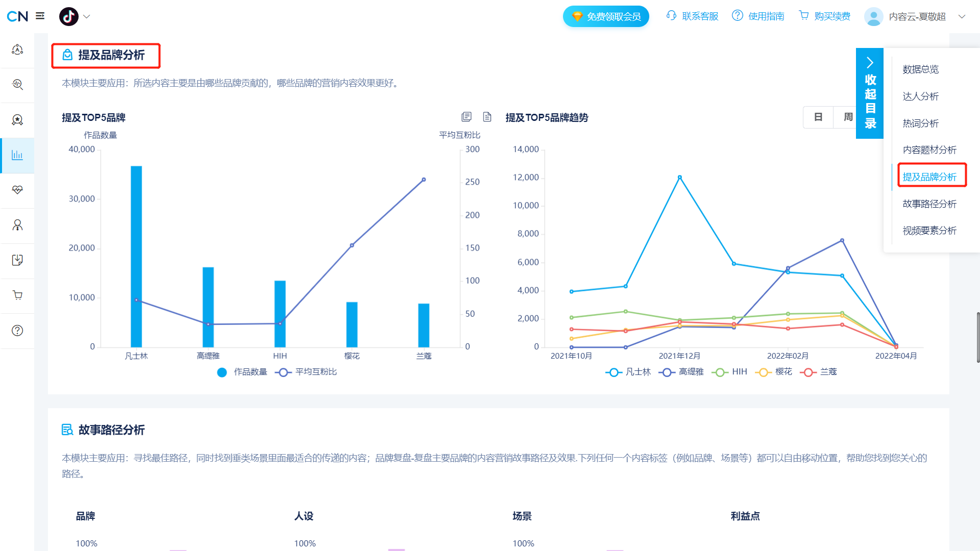This screenshot has width=980, height=551.
Task: Open sidebar shopping cart icon
Action: click(x=17, y=295)
